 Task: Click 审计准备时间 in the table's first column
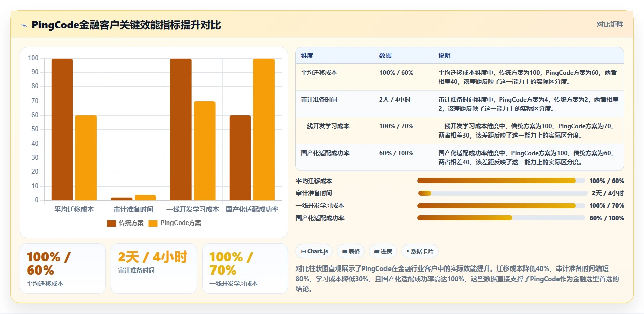point(319,100)
